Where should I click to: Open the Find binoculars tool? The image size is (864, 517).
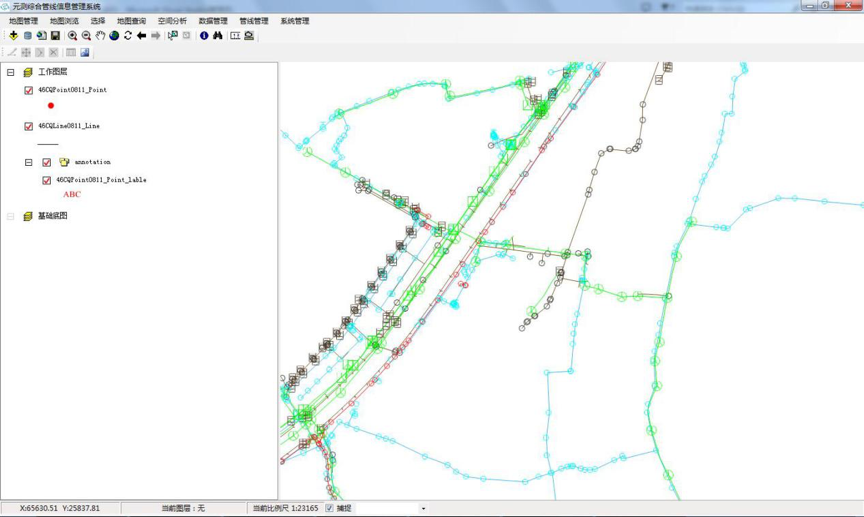point(218,36)
